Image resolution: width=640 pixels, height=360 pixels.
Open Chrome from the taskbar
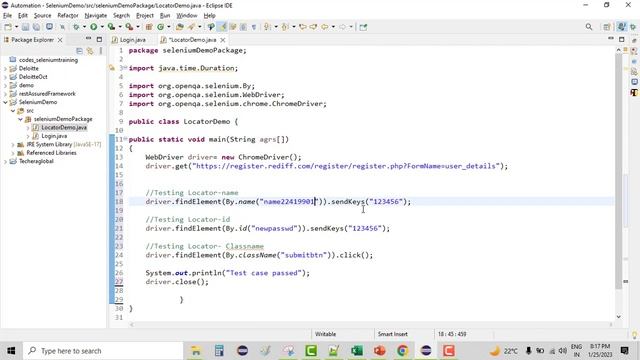click(402, 351)
